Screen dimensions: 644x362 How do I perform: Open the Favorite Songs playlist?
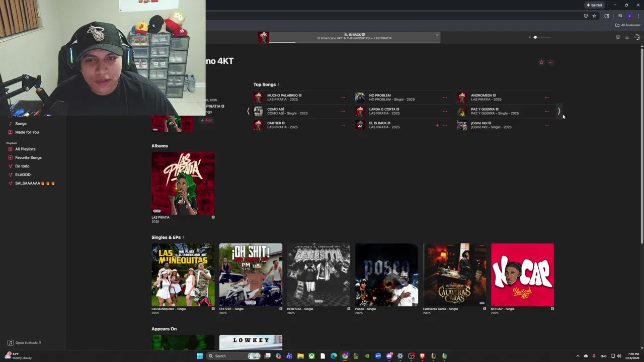pyautogui.click(x=28, y=157)
